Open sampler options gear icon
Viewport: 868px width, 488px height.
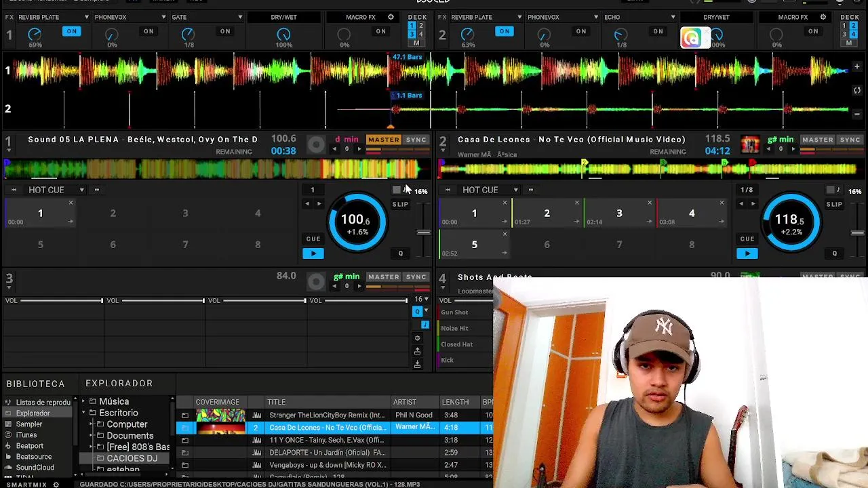point(417,338)
